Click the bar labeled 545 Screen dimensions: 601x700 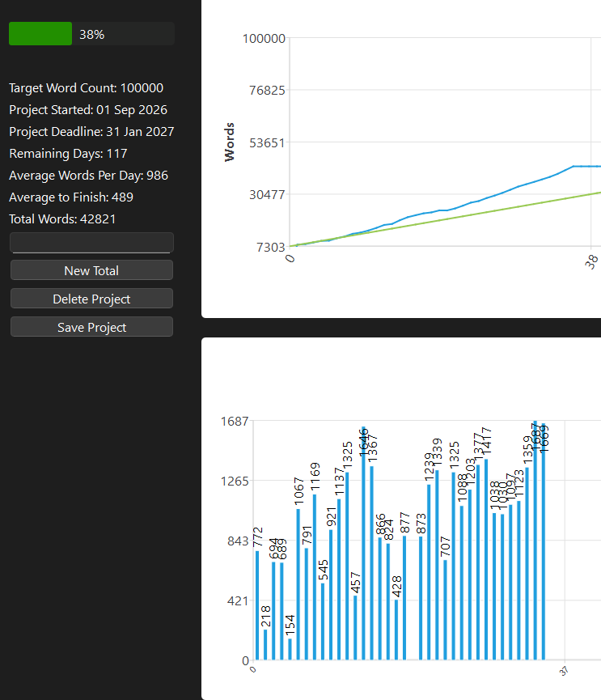point(323,622)
